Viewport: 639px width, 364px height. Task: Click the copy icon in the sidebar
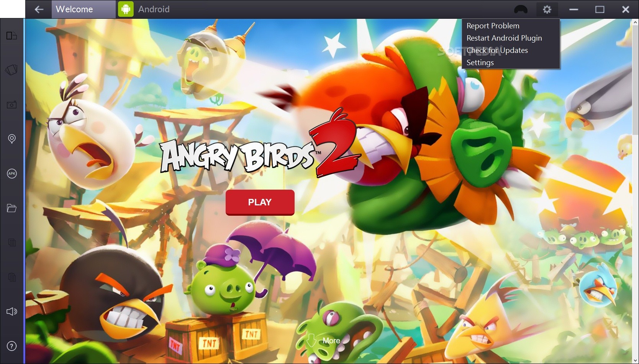(x=12, y=242)
